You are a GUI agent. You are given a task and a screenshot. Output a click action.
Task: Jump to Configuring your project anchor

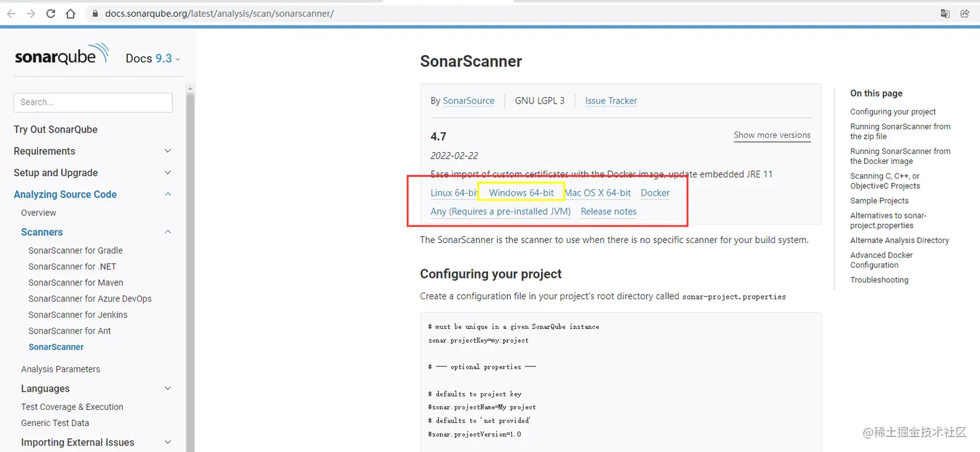(x=892, y=112)
